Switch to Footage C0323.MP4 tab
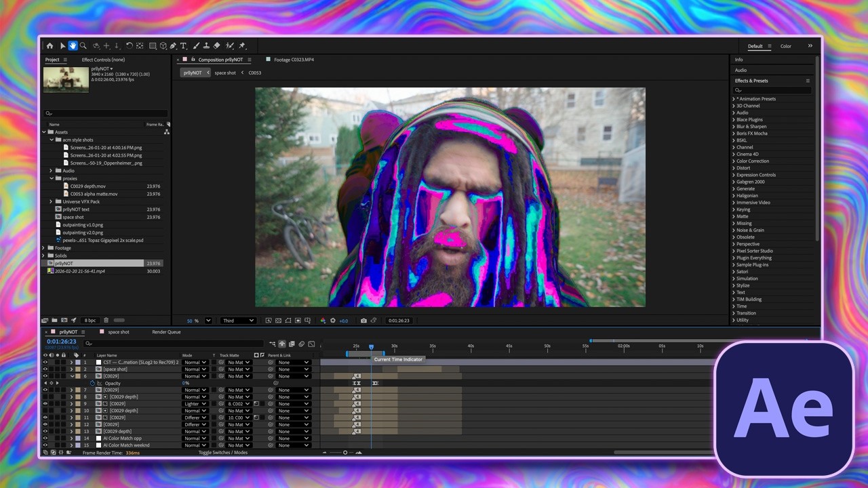This screenshot has height=488, width=868. coord(294,60)
